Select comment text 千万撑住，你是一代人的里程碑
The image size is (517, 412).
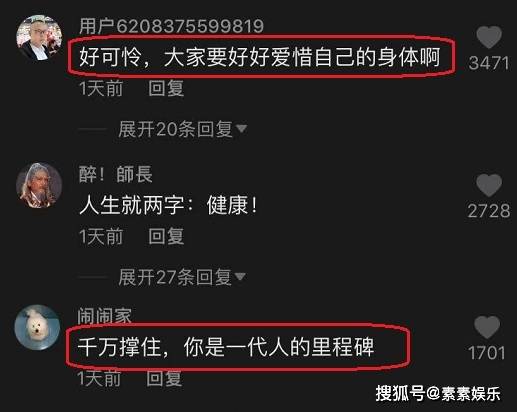[x=226, y=347]
